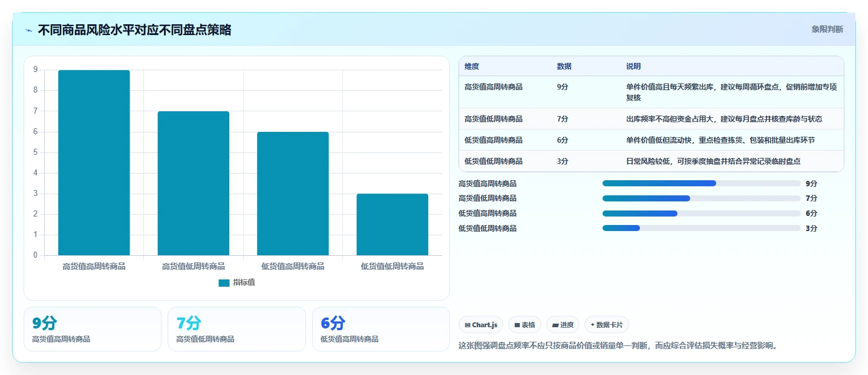Click the 象限判断 label in header
Viewport: 868px width, 375px height.
pyautogui.click(x=827, y=29)
